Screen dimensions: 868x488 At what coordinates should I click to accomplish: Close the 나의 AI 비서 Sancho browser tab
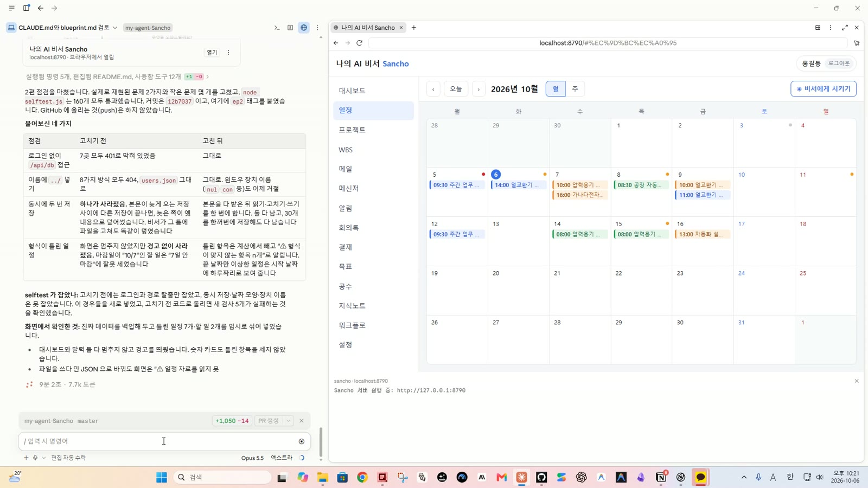[x=401, y=28]
